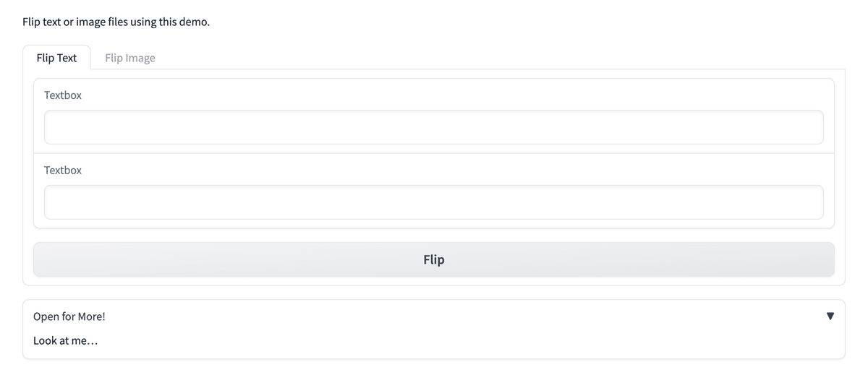
Task: Click the black down-pointing triangle icon
Action: [830, 316]
